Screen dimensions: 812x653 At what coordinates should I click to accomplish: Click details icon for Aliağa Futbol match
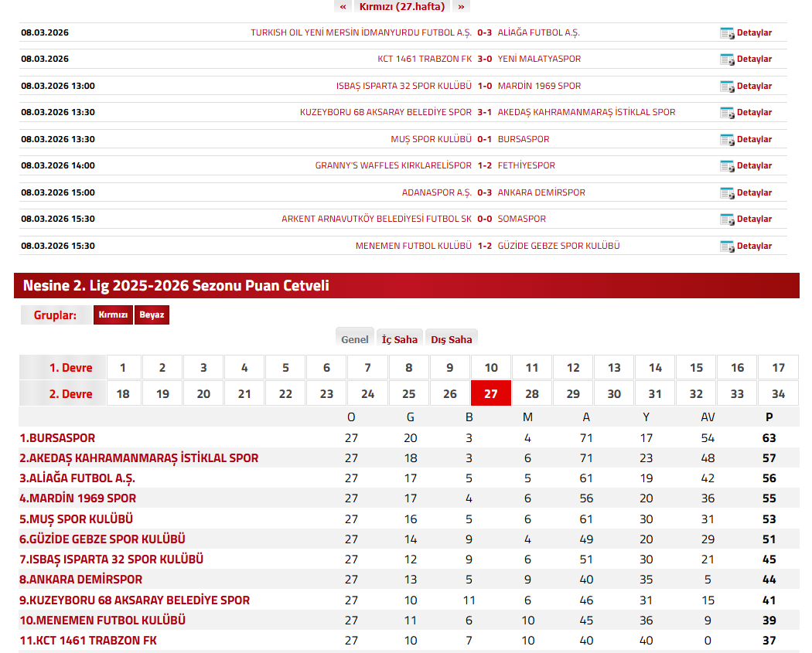coord(726,33)
